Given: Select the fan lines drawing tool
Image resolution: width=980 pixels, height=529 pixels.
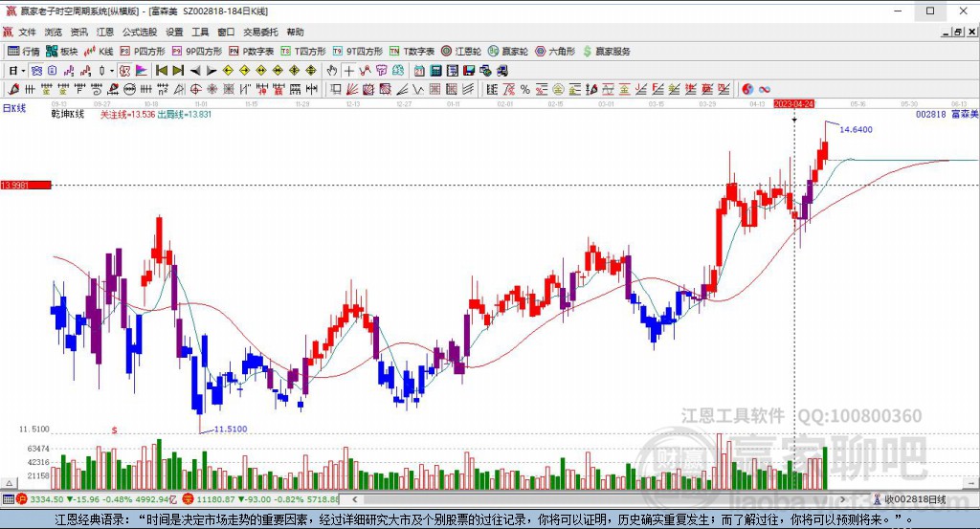Looking at the screenshot, I should (351, 89).
